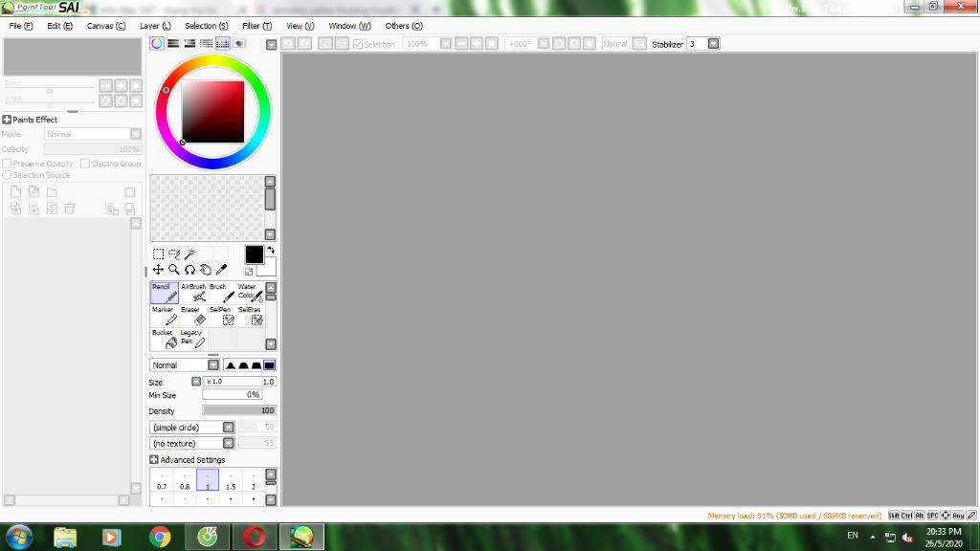Pick the rectangular selection tool
Viewport: 980px width, 551px height.
158,253
